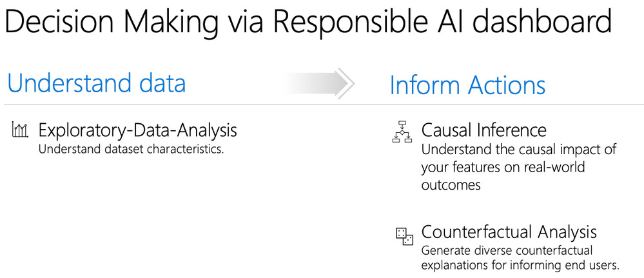The height and width of the screenshot is (278, 644).
Task: Open the "Causal Inference" title
Action: coord(484,130)
